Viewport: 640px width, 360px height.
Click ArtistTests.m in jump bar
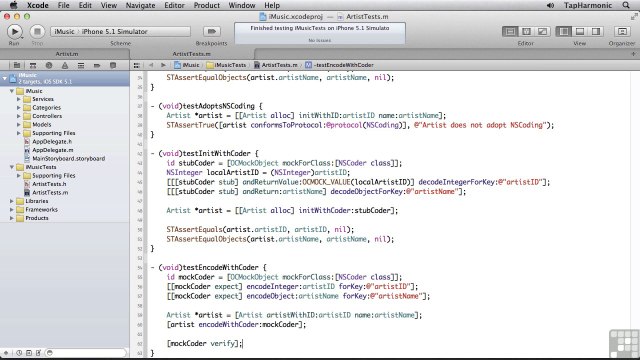point(276,65)
